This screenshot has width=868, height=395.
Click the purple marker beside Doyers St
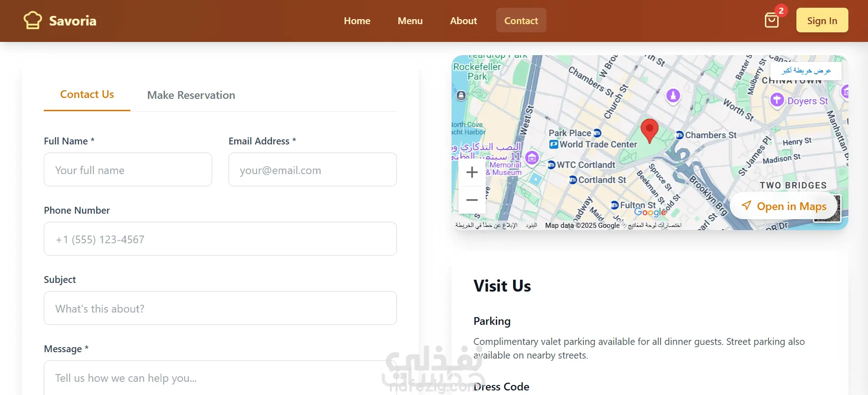777,100
